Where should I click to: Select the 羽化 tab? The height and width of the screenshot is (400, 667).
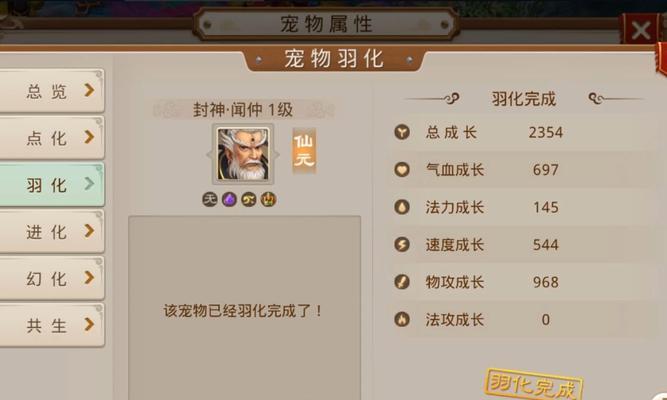tap(51, 184)
